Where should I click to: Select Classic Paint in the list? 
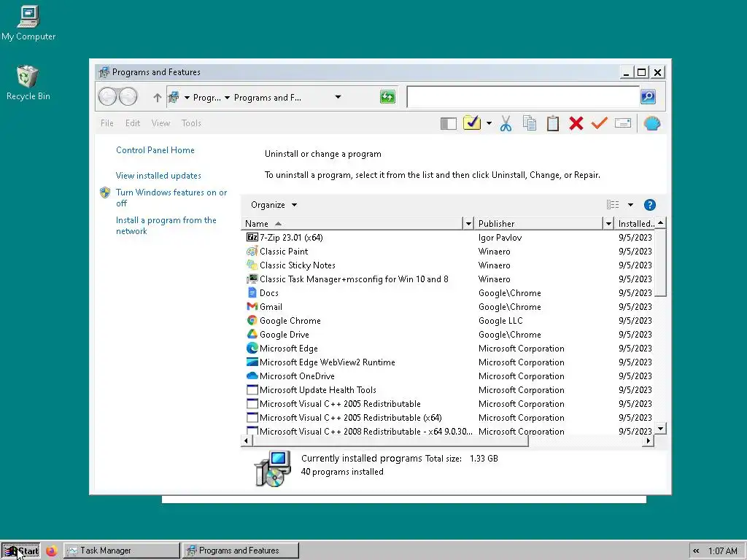click(284, 252)
